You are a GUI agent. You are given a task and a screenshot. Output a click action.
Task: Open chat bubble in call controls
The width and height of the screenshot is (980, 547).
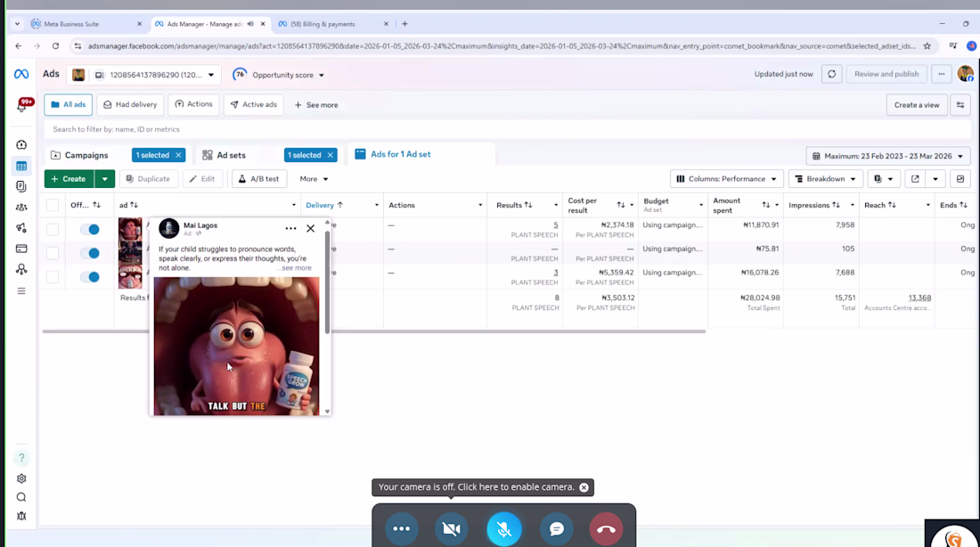pos(556,529)
